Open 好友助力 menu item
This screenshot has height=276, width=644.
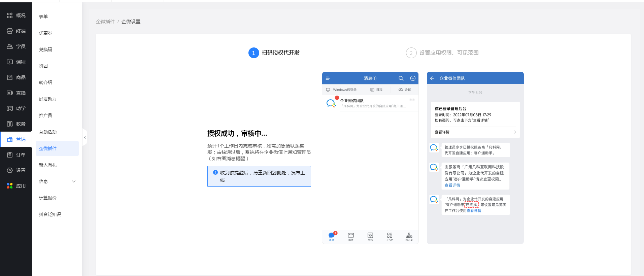click(x=48, y=99)
